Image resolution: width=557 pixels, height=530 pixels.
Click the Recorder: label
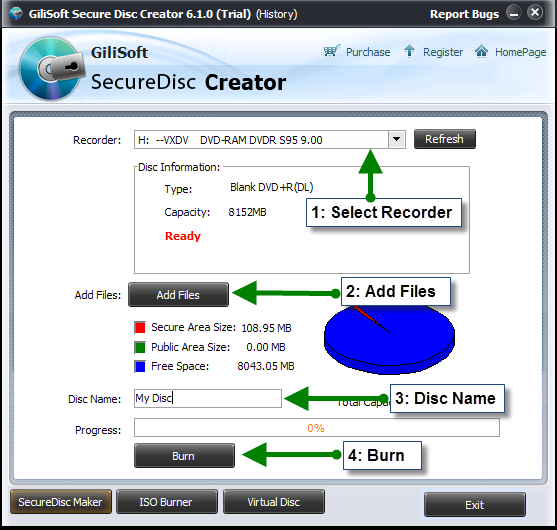[x=97, y=140]
